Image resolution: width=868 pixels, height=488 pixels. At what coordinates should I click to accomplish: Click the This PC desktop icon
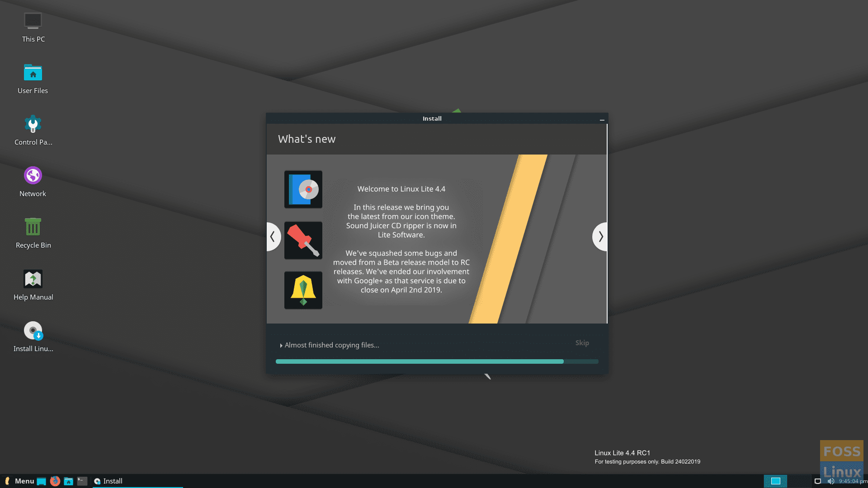(32, 21)
